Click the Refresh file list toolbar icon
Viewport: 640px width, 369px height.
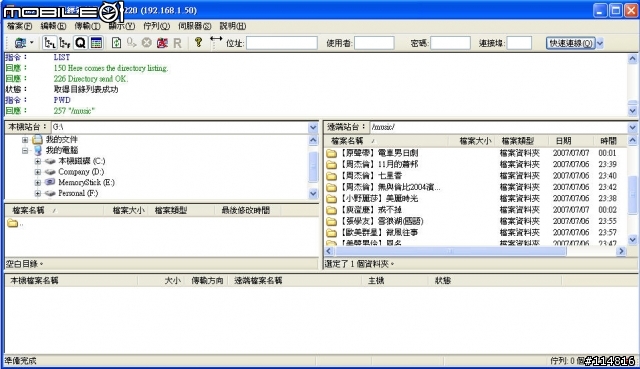(116, 43)
